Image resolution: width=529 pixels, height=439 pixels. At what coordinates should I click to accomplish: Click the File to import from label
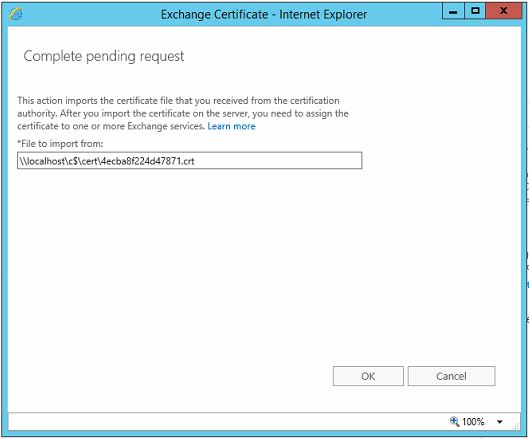(x=60, y=144)
